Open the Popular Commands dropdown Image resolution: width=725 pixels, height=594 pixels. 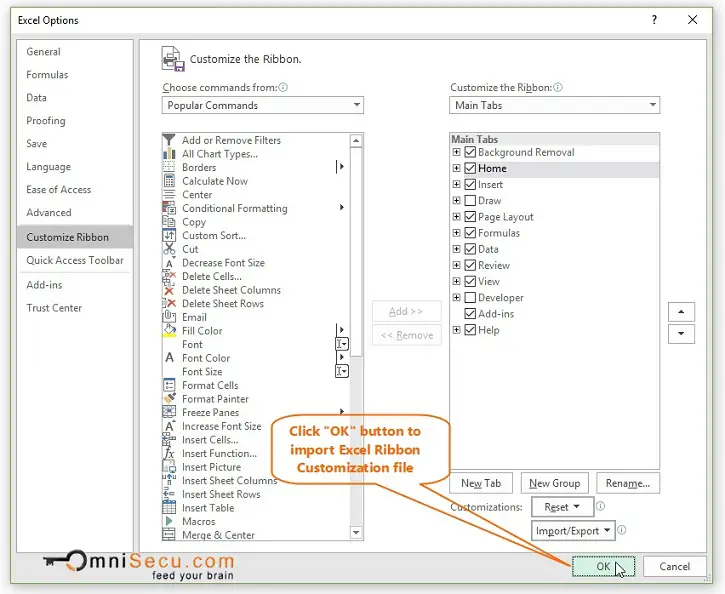click(x=263, y=105)
